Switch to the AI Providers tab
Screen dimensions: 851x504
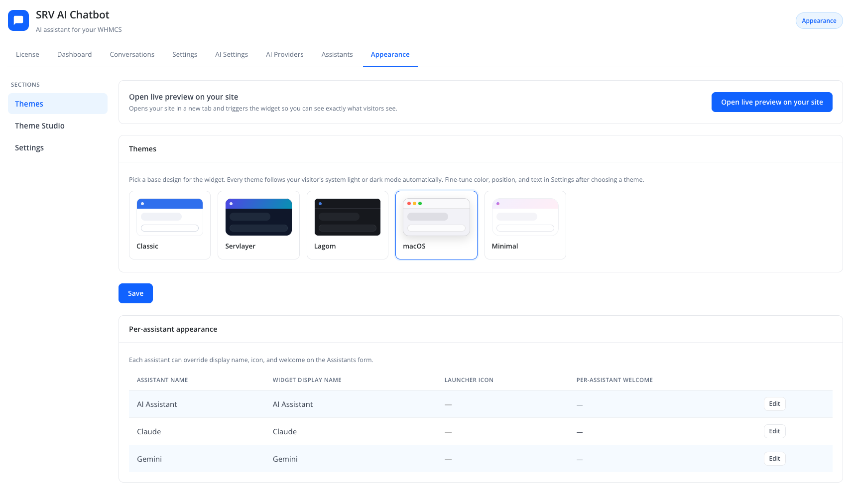pyautogui.click(x=285, y=54)
